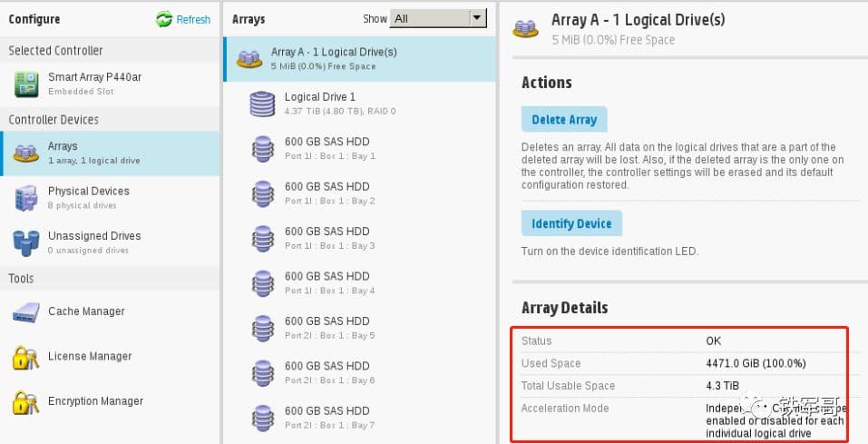Viewport: 868px width, 444px height.
Task: Click the Physical Devices menu label
Action: pos(89,192)
